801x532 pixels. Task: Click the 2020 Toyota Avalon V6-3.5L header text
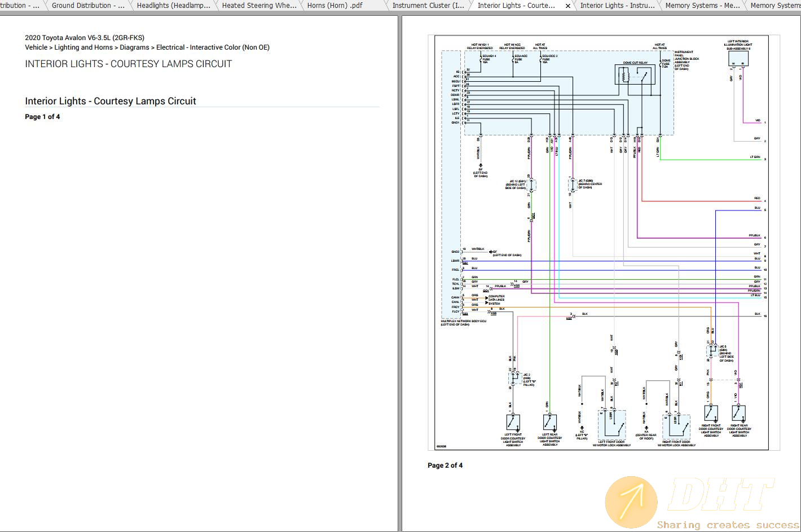[x=85, y=38]
